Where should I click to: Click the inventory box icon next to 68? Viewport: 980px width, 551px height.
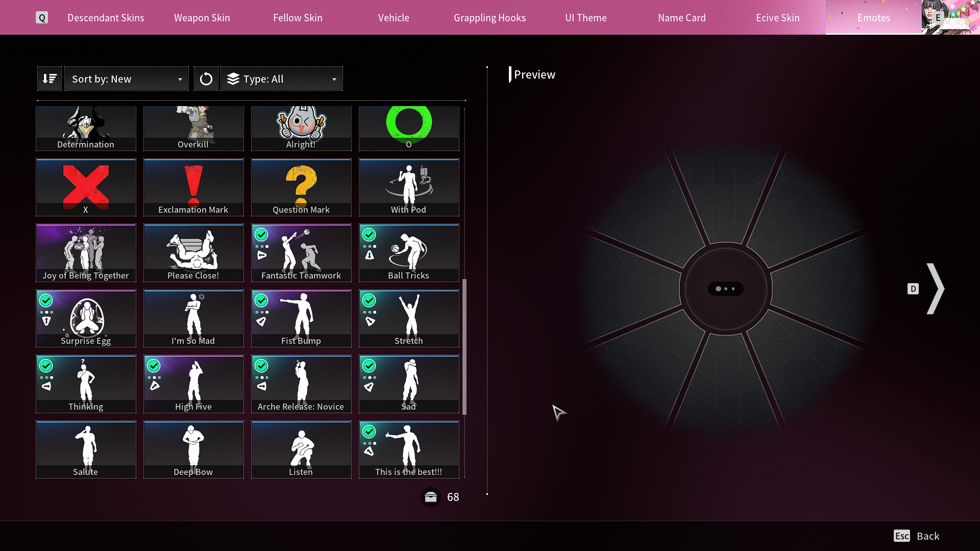[x=431, y=497]
